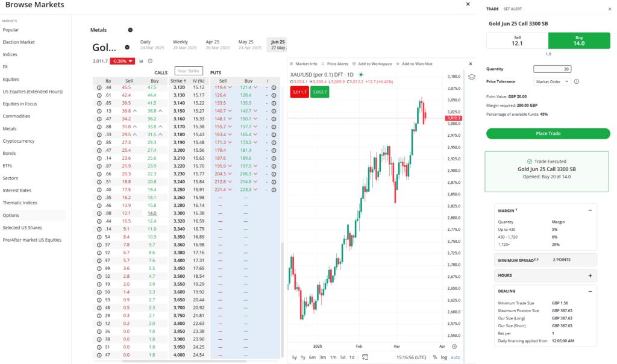Open the go-to-date calendar icon
This screenshot has height=364, width=617.
(365, 357)
